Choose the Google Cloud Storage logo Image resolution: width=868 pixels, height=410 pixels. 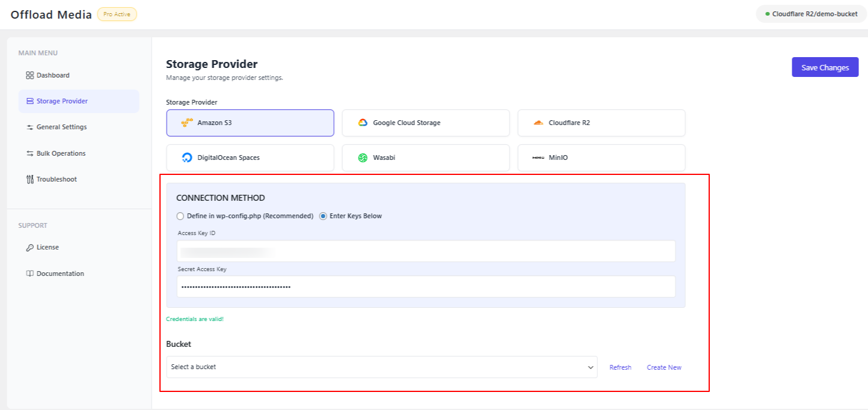point(363,123)
